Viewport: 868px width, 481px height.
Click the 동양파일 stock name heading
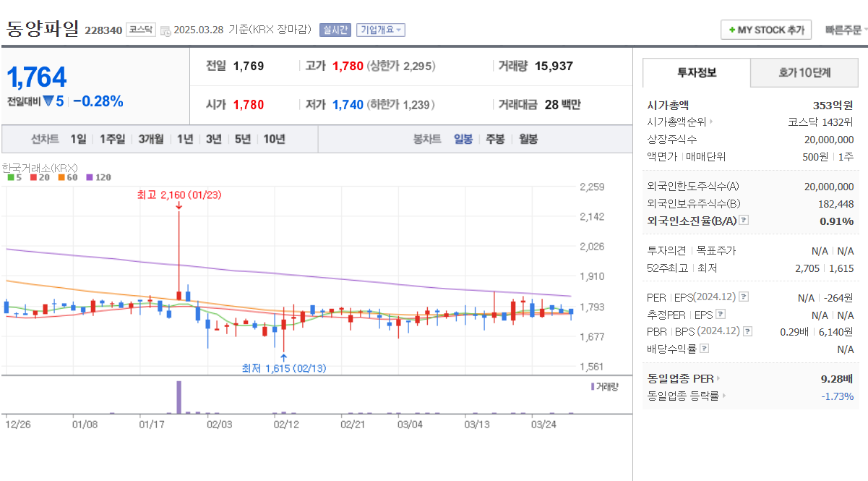pyautogui.click(x=43, y=28)
